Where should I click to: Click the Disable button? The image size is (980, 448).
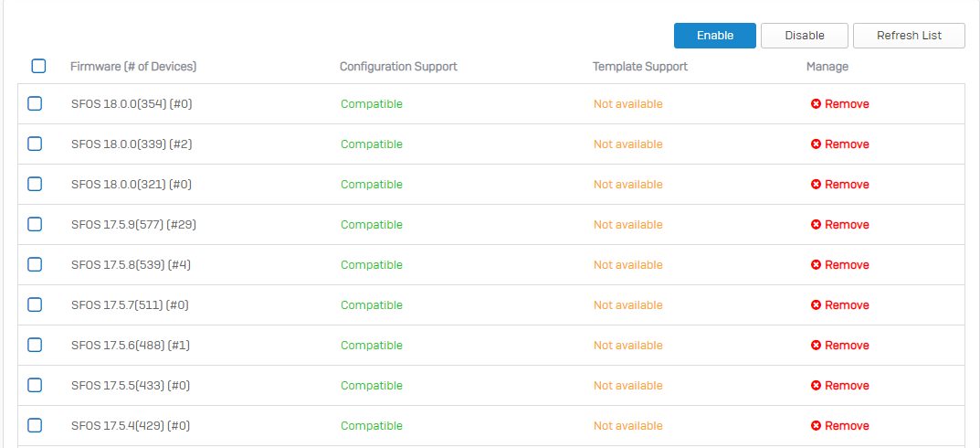[805, 36]
